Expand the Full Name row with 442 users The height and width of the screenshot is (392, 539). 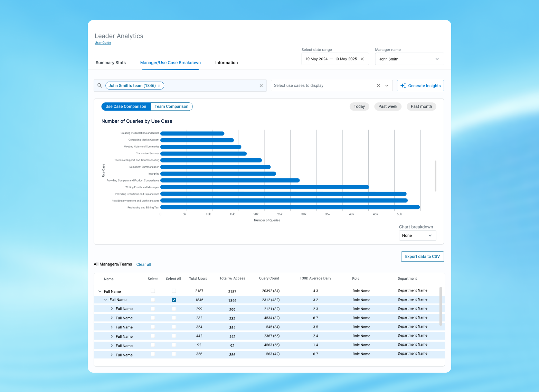pos(112,336)
